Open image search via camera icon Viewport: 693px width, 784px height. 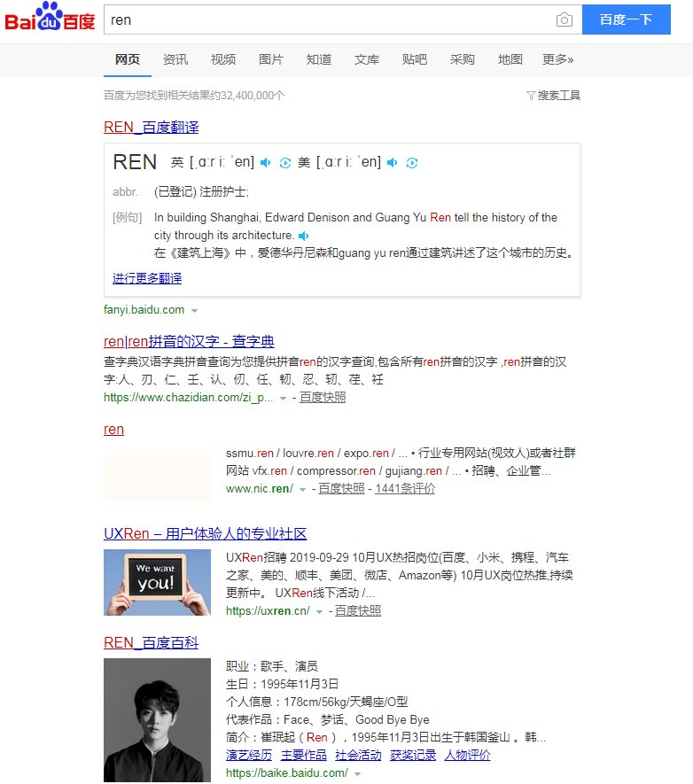click(564, 19)
